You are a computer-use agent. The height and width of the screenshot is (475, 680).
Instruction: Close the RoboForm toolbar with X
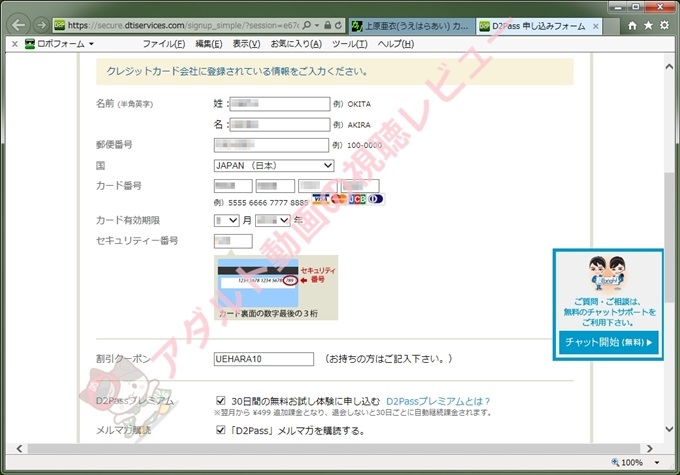click(x=15, y=44)
